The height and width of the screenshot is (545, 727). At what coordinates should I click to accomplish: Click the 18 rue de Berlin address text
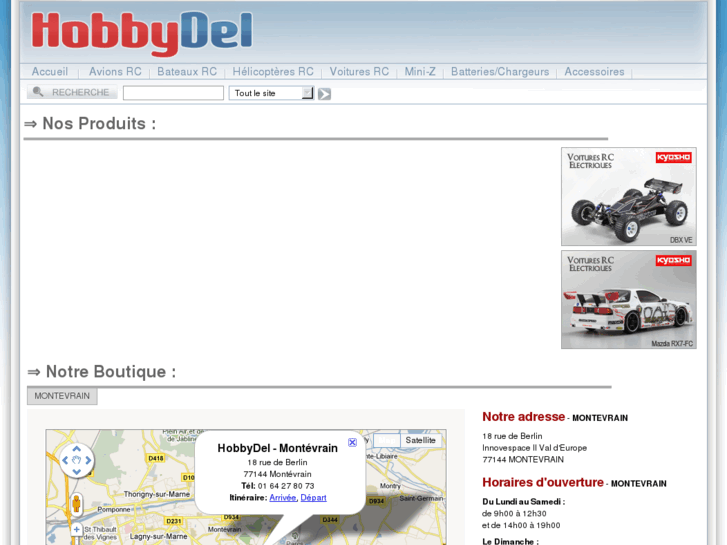[x=512, y=436]
